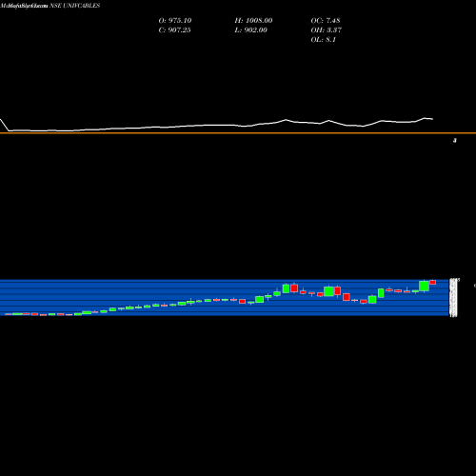
Task: Click the OC: 7.48 value
Action: pos(326,21)
